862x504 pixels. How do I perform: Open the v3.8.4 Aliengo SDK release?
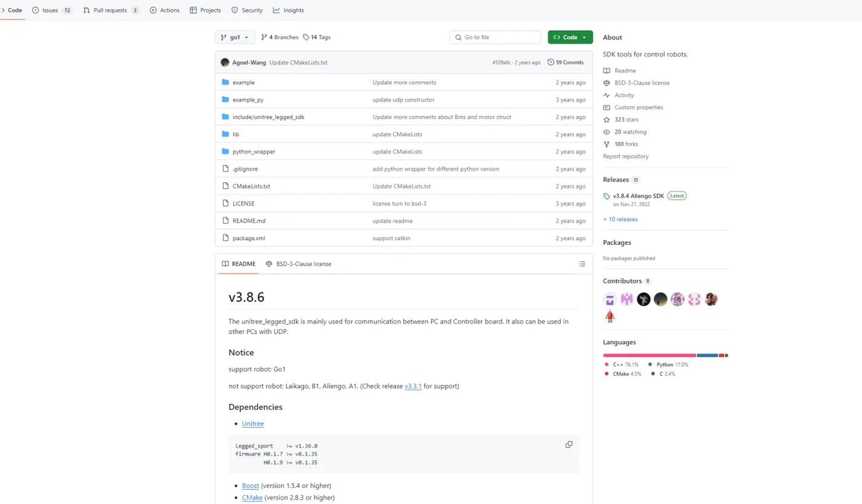tap(638, 196)
